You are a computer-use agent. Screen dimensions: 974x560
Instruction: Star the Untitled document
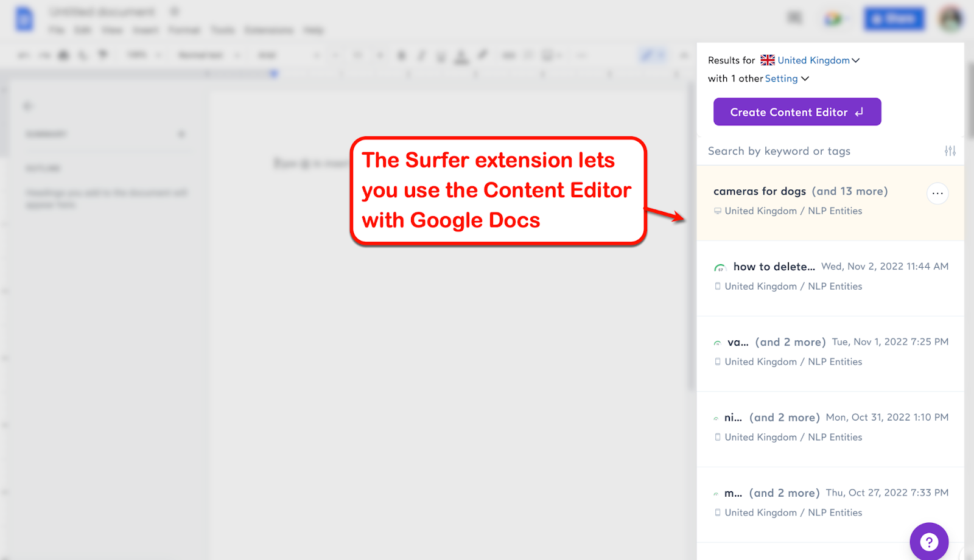[x=174, y=12]
